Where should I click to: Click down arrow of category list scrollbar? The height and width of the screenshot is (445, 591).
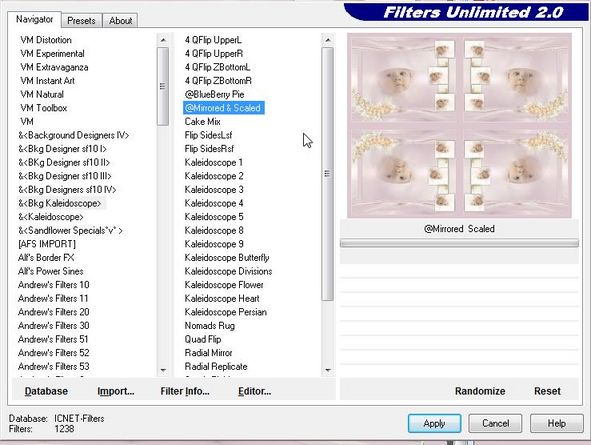tap(163, 370)
